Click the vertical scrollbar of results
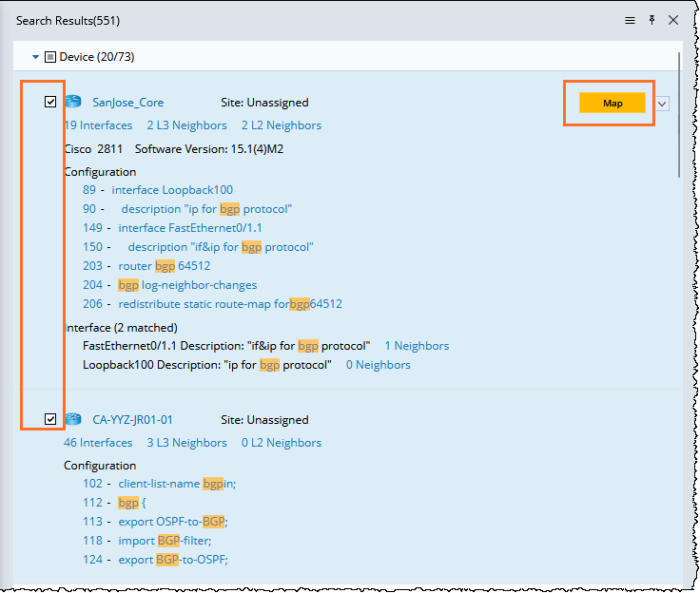Screen dimensions: 700x593 coord(678,114)
